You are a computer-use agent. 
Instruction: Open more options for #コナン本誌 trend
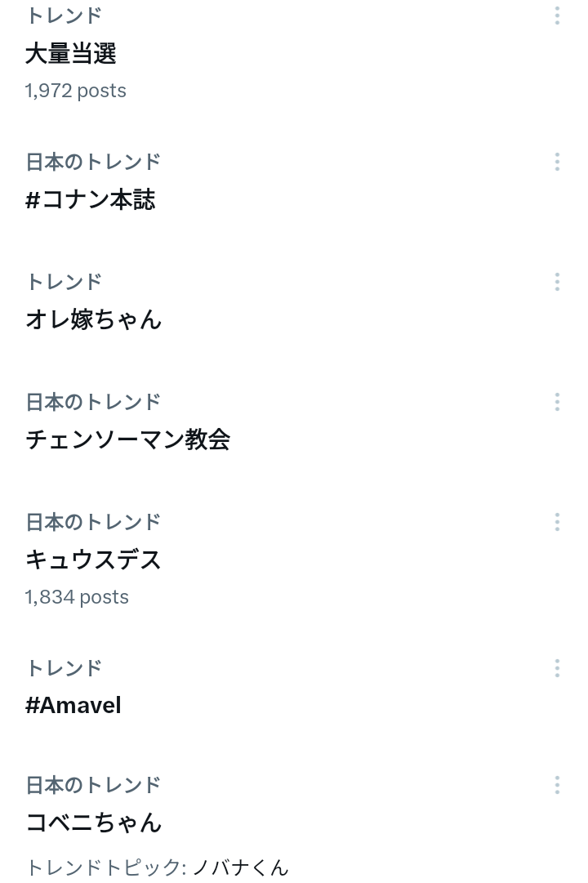coord(557,162)
